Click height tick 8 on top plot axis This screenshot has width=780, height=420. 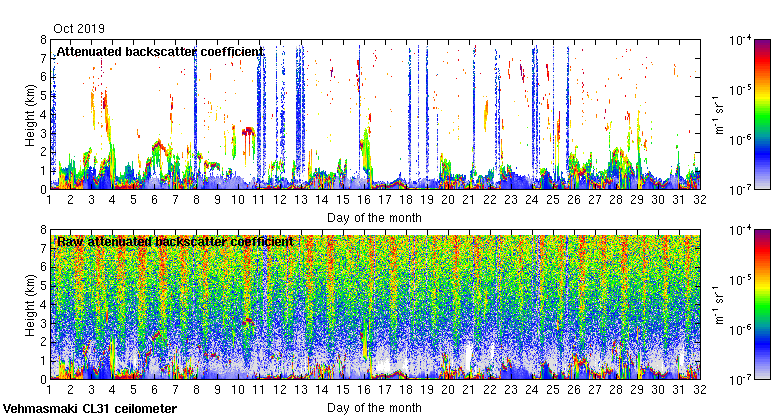43,40
